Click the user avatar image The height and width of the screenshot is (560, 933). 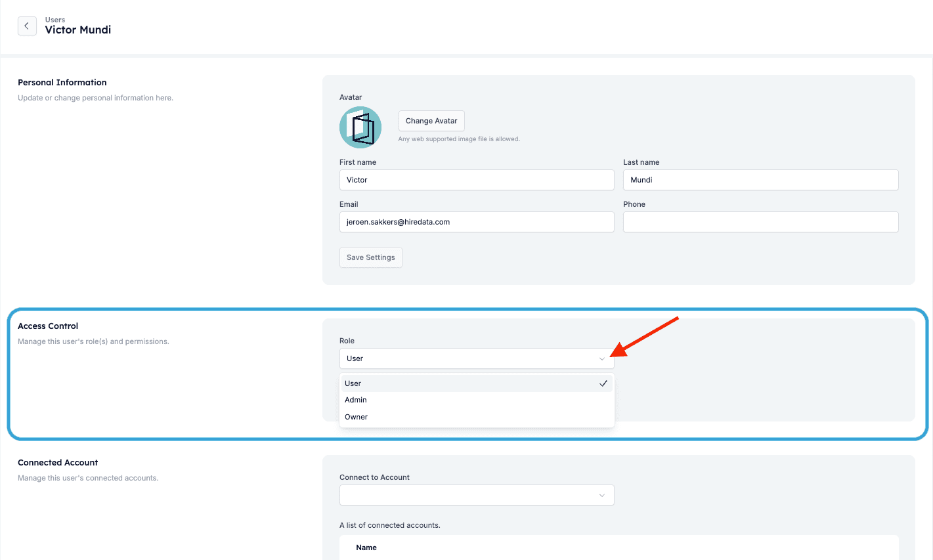coord(360,127)
